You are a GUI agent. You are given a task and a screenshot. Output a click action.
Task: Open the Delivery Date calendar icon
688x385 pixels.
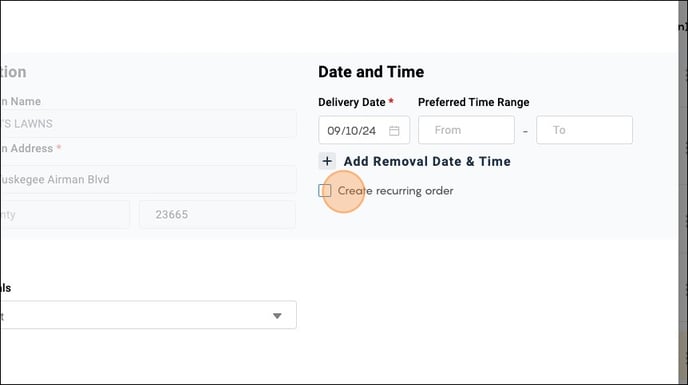(x=394, y=130)
